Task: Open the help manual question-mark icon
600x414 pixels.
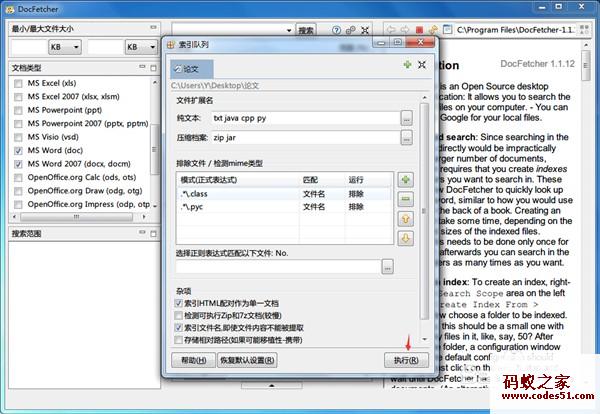Action: [x=336, y=30]
